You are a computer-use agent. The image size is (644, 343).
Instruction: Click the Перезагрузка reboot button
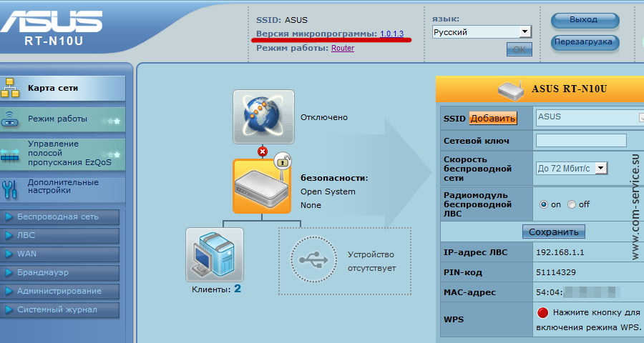[x=585, y=42]
